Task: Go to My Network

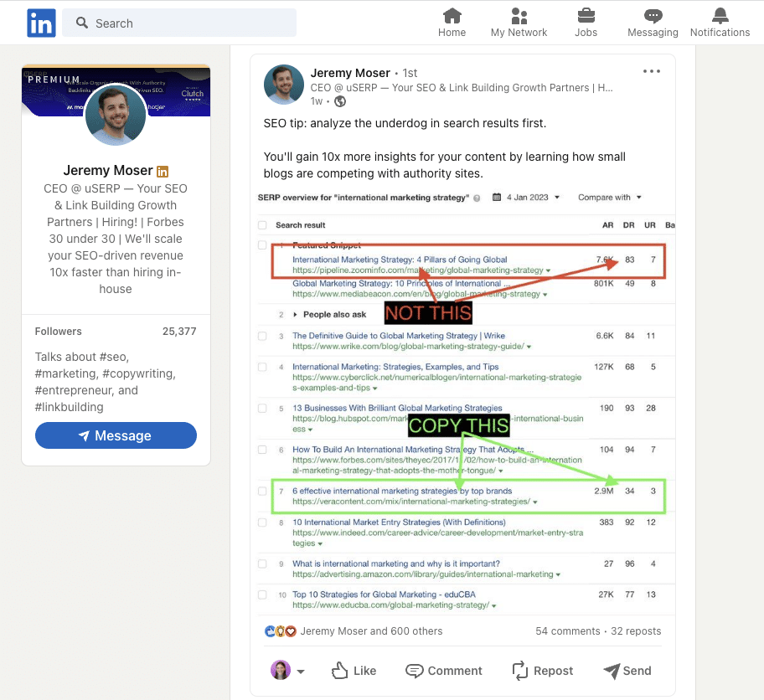Action: click(x=519, y=23)
